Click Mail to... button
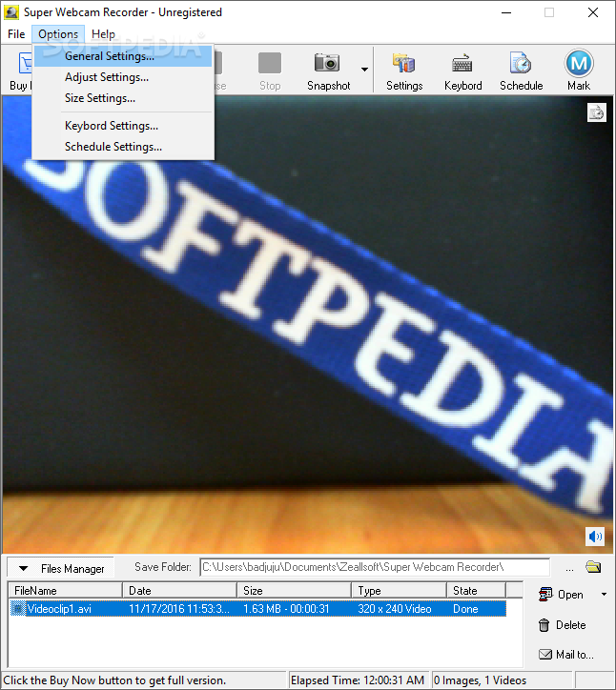This screenshot has width=616, height=690. (x=566, y=655)
